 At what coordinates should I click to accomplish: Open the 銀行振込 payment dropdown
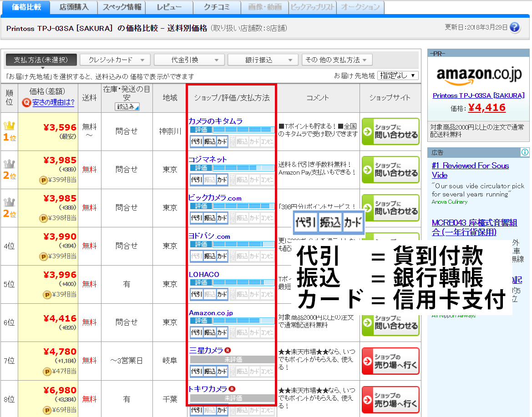(x=263, y=60)
